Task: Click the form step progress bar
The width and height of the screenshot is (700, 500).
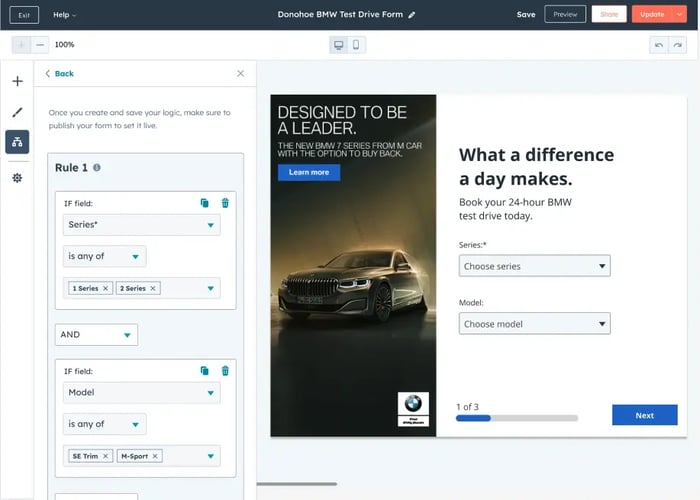Action: 517,418
